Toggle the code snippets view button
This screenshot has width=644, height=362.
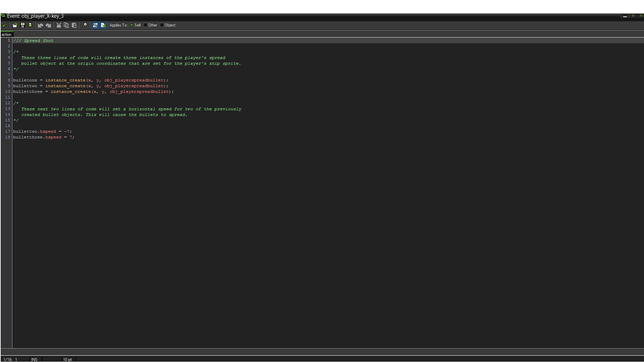(95, 25)
